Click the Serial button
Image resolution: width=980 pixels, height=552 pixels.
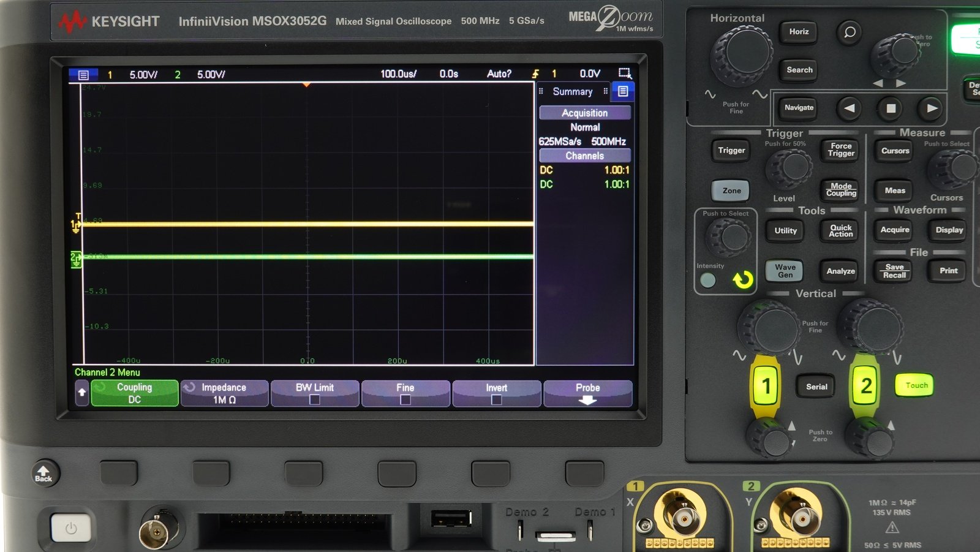tap(816, 387)
